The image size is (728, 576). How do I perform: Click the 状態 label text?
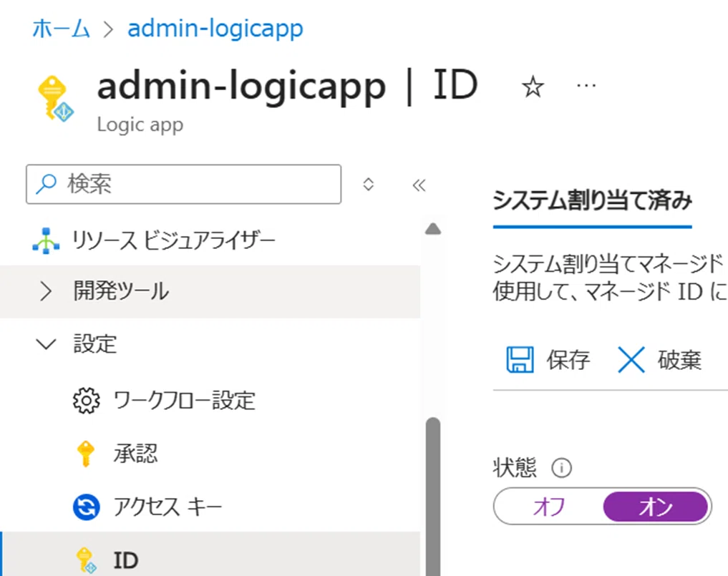(x=515, y=467)
